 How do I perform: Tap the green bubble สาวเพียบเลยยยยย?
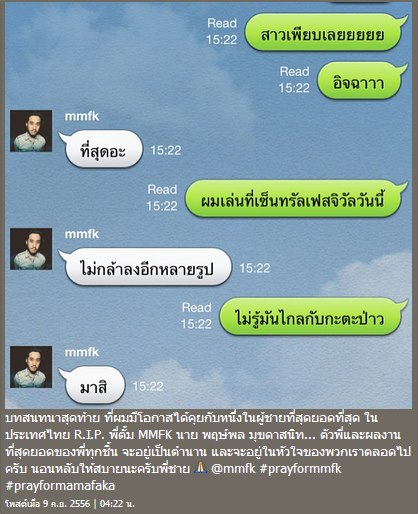[325, 33]
